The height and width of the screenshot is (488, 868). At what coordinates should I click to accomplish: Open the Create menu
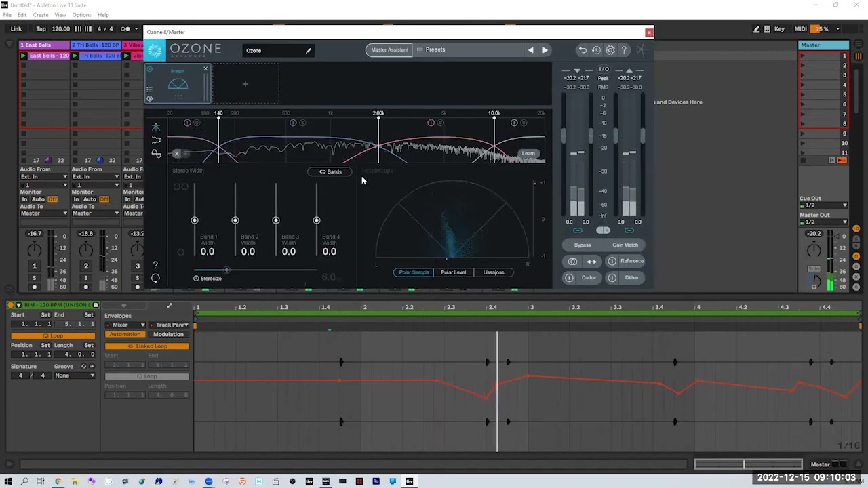[41, 15]
